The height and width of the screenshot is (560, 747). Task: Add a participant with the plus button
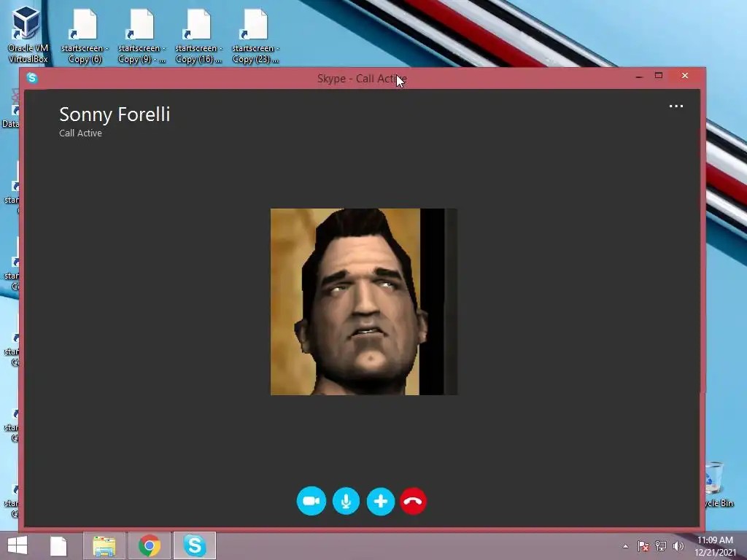tap(381, 501)
